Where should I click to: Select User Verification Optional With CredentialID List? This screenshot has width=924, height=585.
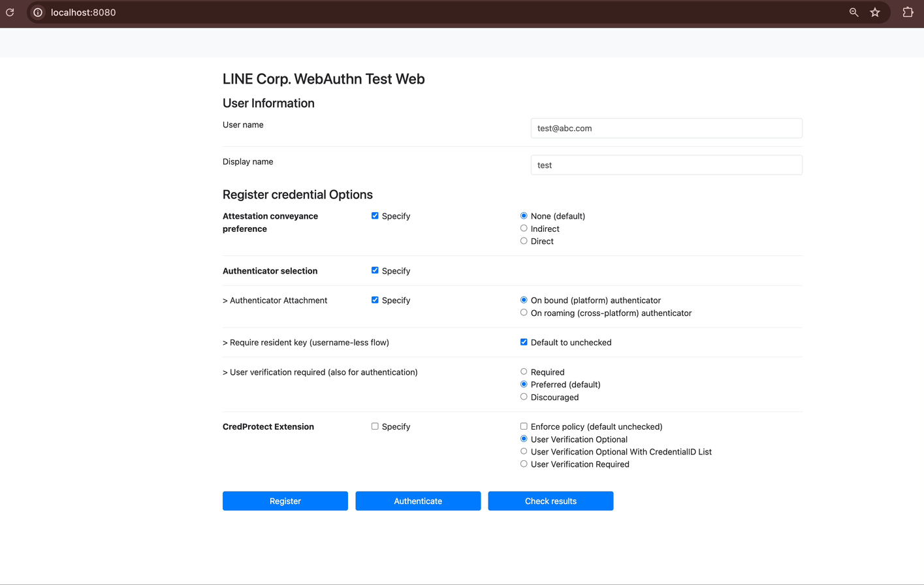(x=524, y=451)
